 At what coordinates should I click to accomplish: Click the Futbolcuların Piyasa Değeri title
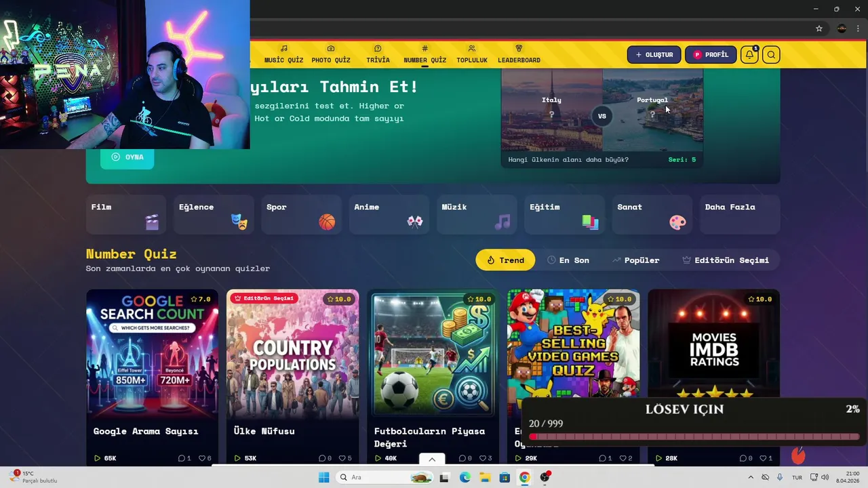click(429, 437)
